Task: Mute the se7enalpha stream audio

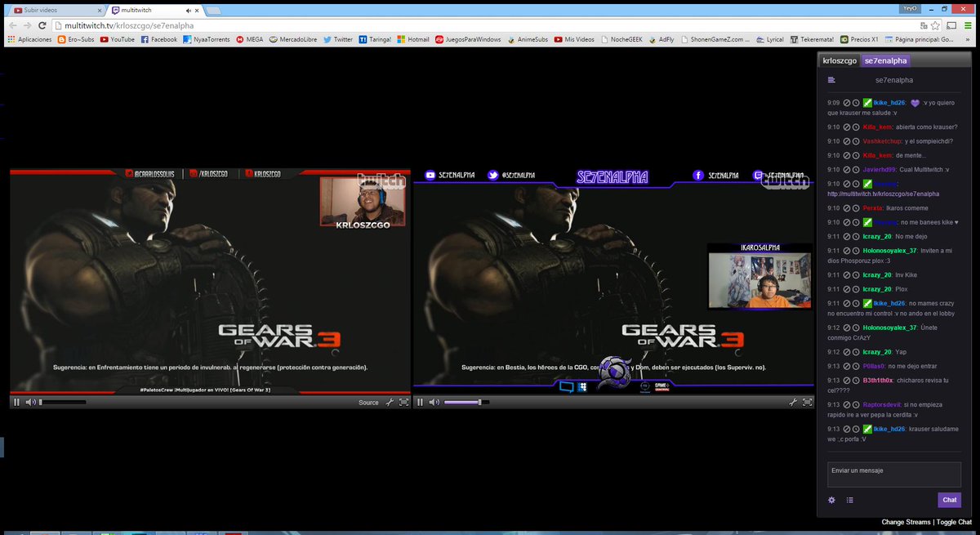Action: [x=434, y=402]
